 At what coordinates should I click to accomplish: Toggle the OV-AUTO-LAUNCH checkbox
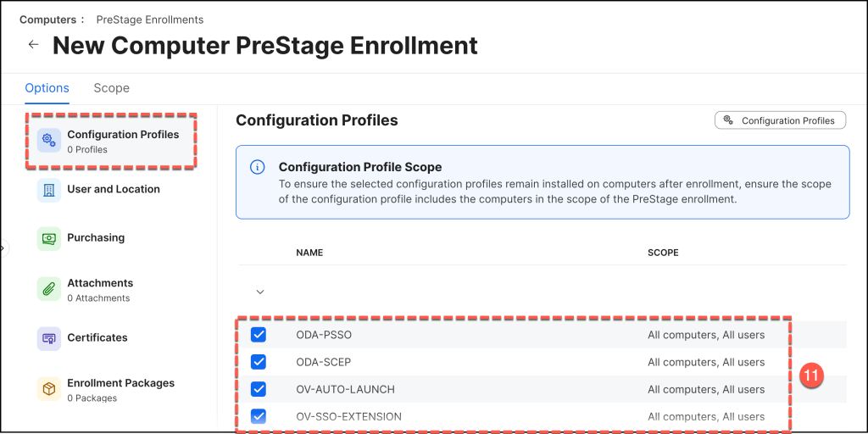point(259,389)
